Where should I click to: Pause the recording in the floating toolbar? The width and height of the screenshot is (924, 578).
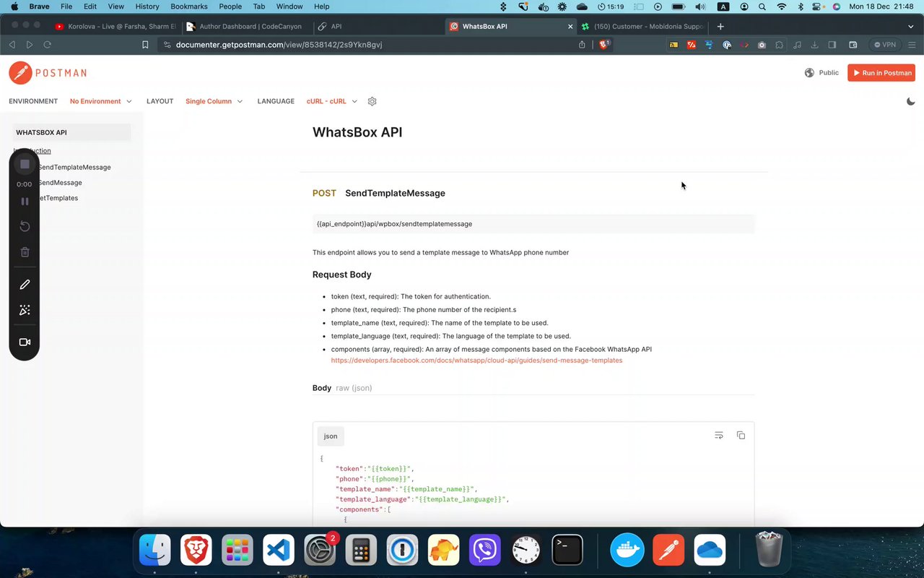25,202
